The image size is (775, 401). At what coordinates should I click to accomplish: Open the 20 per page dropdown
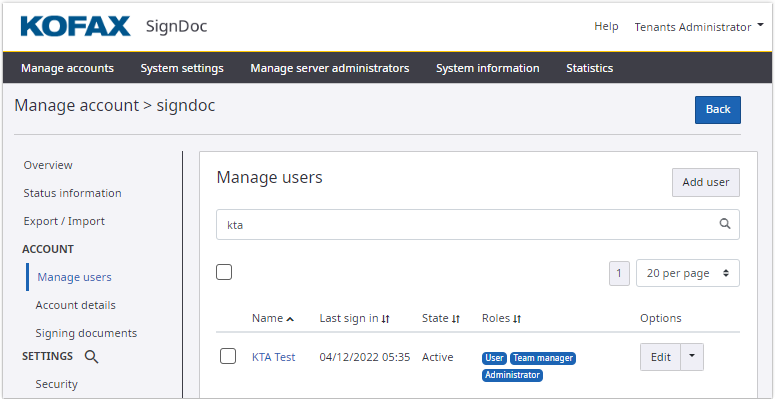tap(687, 273)
